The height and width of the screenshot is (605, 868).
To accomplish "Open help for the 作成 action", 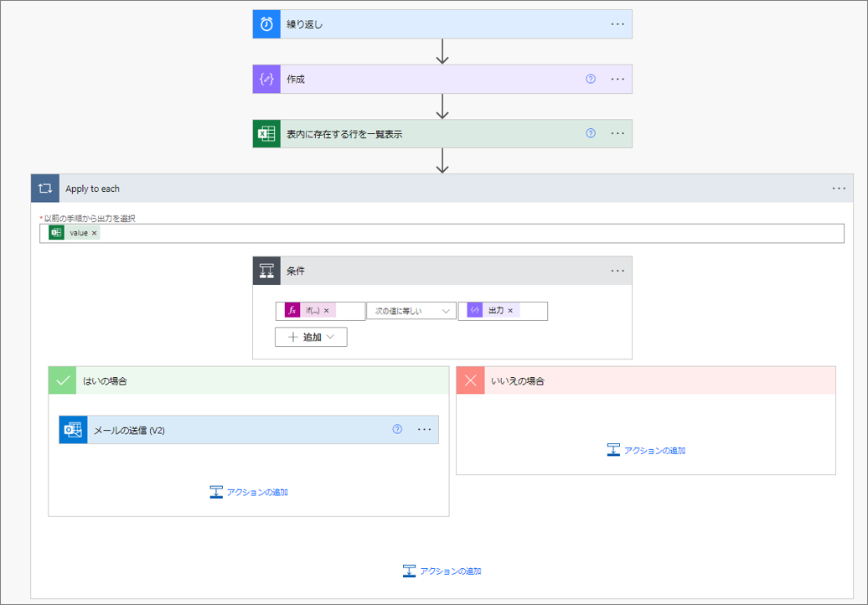I will tap(591, 79).
